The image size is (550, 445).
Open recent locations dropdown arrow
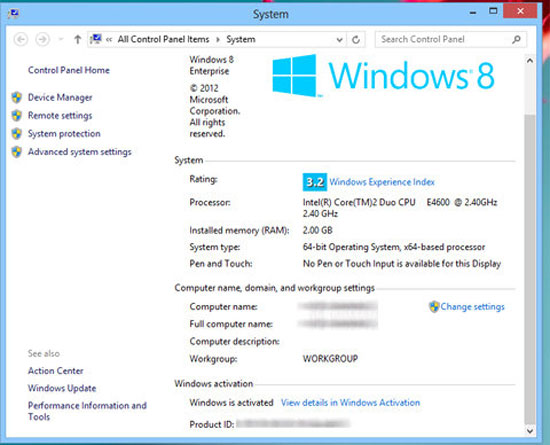[61, 39]
